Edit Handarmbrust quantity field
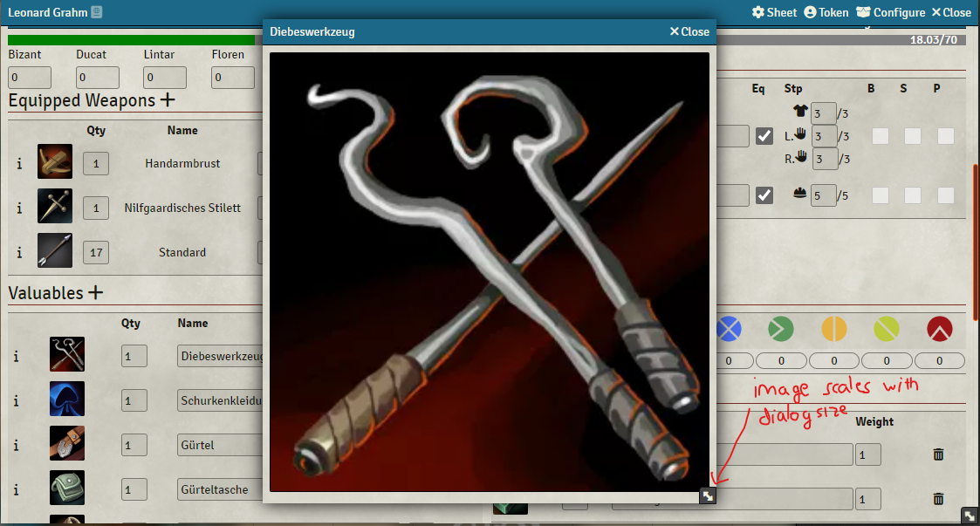This screenshot has height=526, width=980. pyautogui.click(x=96, y=164)
